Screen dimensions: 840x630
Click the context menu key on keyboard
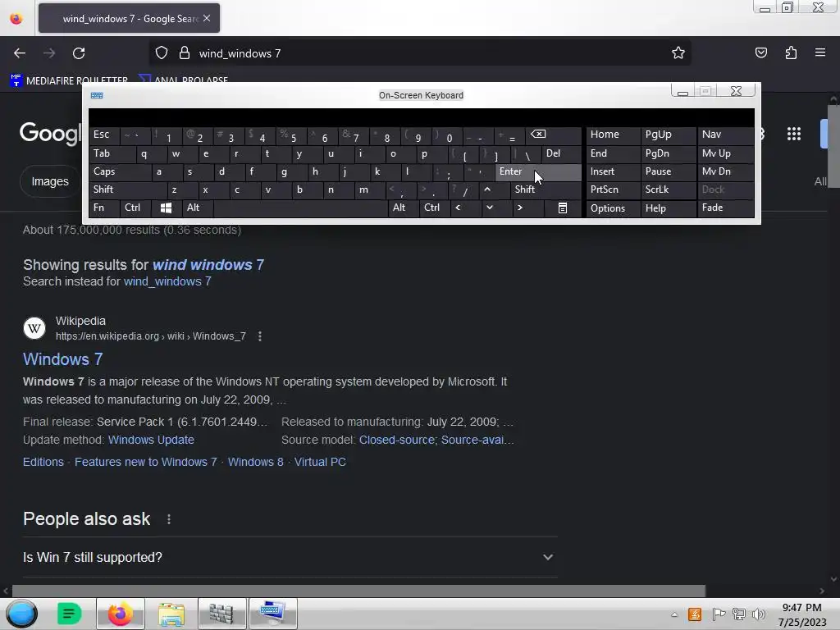point(563,208)
